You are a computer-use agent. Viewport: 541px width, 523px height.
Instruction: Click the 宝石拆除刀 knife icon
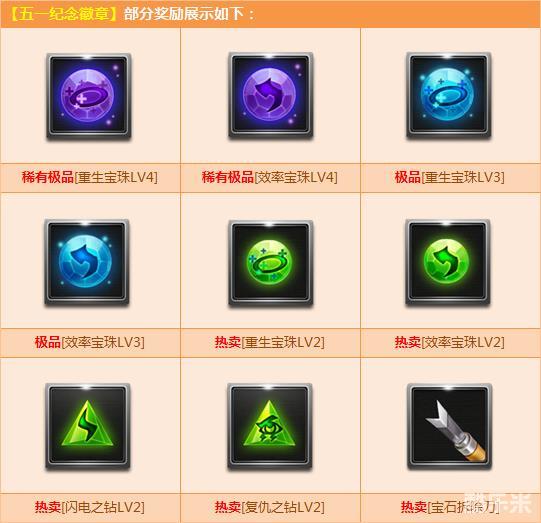pos(450,426)
